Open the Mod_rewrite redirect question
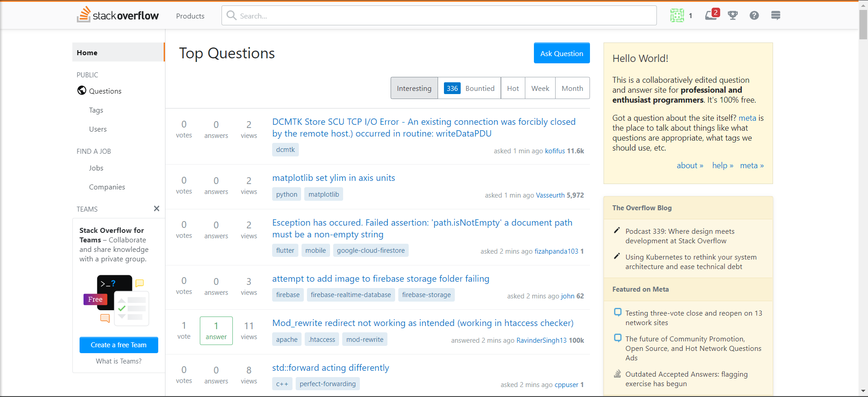Viewport: 868px width, 397px height. click(x=423, y=323)
